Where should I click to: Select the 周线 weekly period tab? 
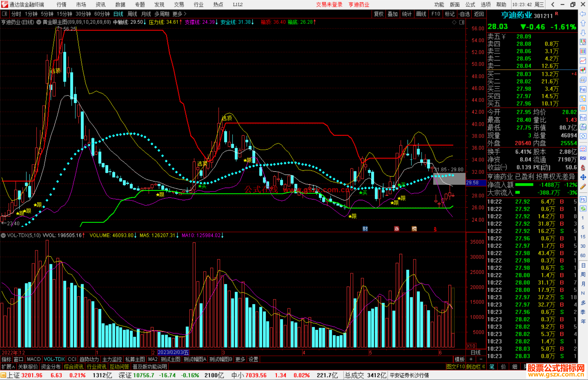132,14
